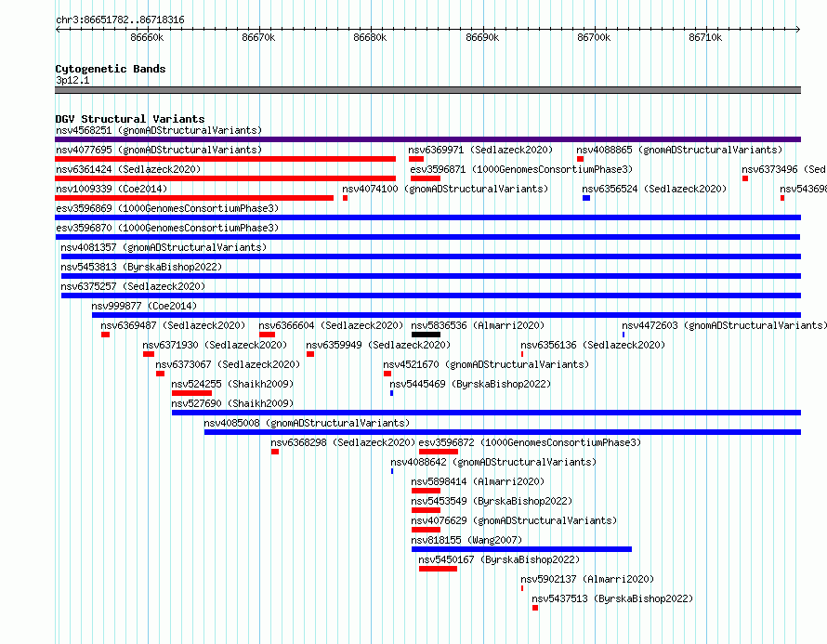Click the blue nsv818155 variant bar
The height and width of the screenshot is (644, 827).
pyautogui.click(x=521, y=549)
